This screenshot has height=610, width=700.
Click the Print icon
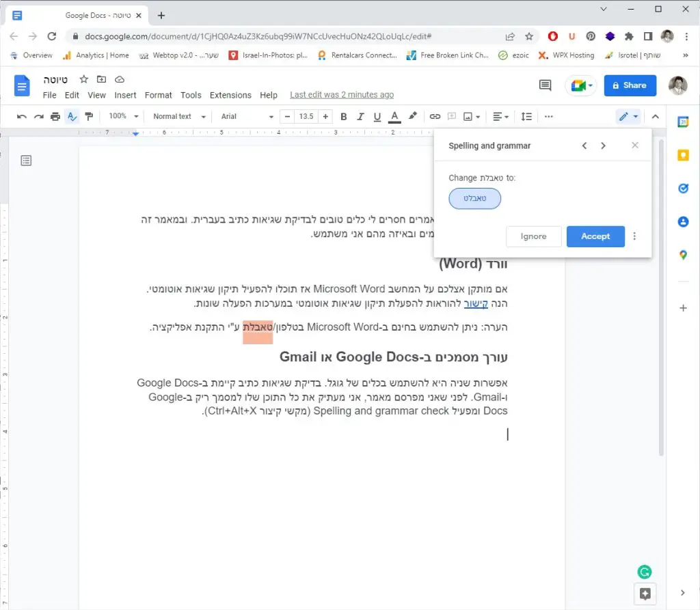[x=55, y=116]
